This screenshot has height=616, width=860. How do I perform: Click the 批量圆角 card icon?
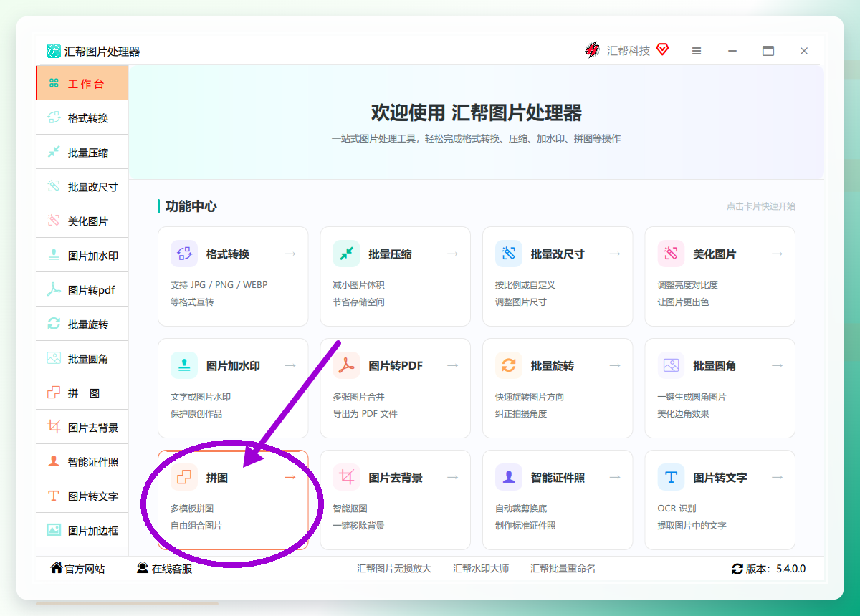pyautogui.click(x=671, y=365)
